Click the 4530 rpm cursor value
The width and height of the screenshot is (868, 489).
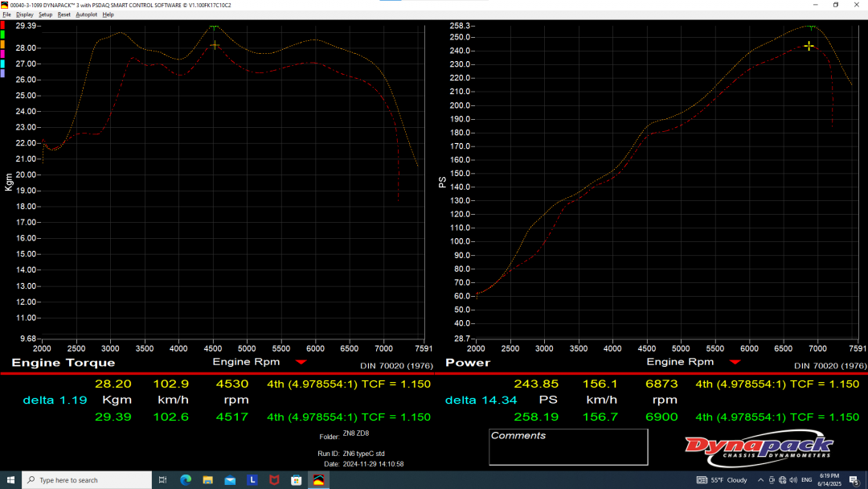[232, 384]
